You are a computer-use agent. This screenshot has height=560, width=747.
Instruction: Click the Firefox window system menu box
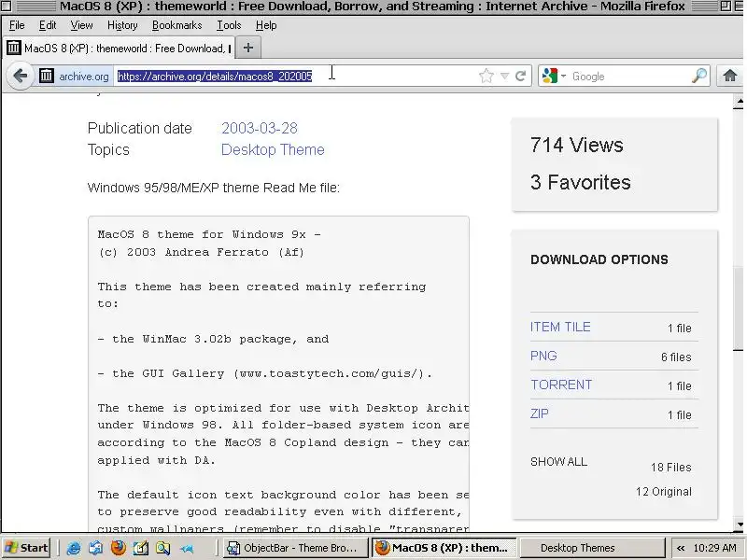tap(6, 7)
